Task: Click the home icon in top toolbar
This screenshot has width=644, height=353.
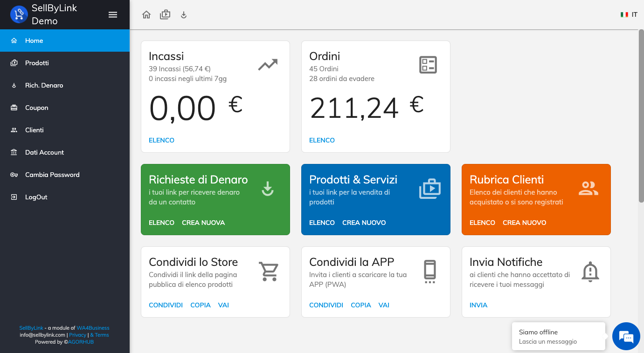Action: (146, 15)
